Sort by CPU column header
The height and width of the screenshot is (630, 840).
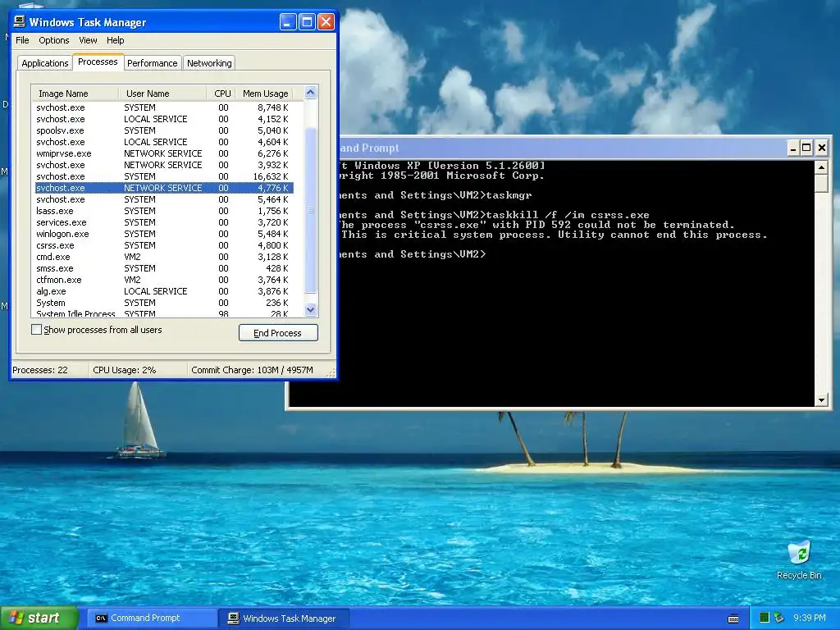222,94
